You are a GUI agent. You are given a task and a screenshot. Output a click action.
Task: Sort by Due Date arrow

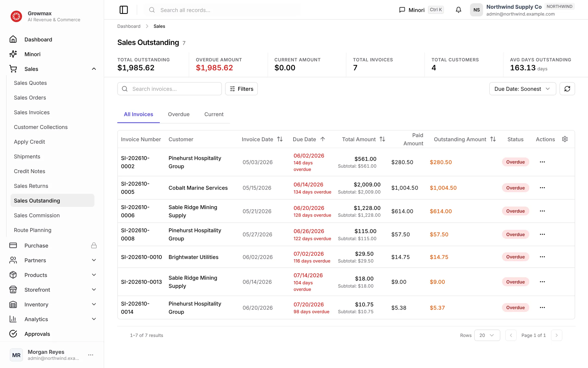coord(323,139)
